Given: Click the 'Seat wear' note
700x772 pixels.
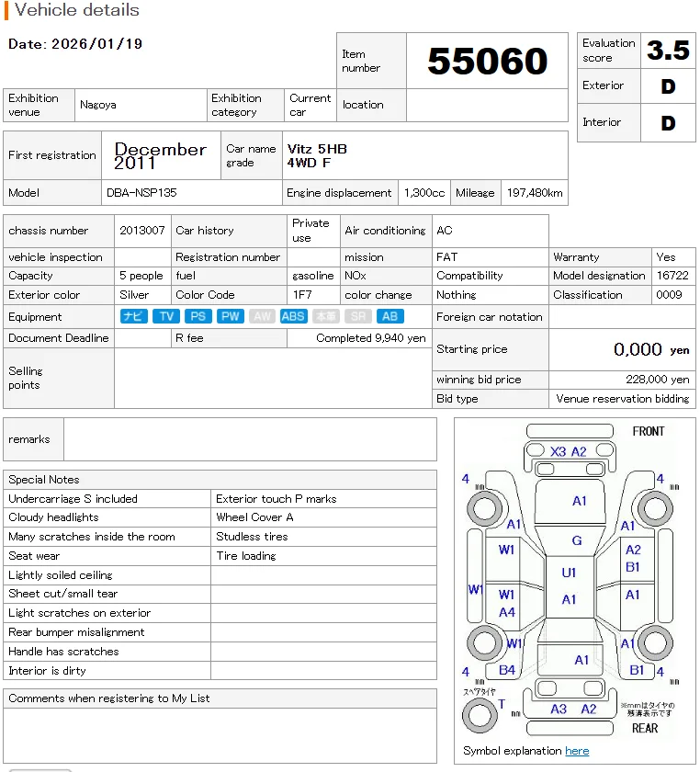Looking at the screenshot, I should 34,556.
